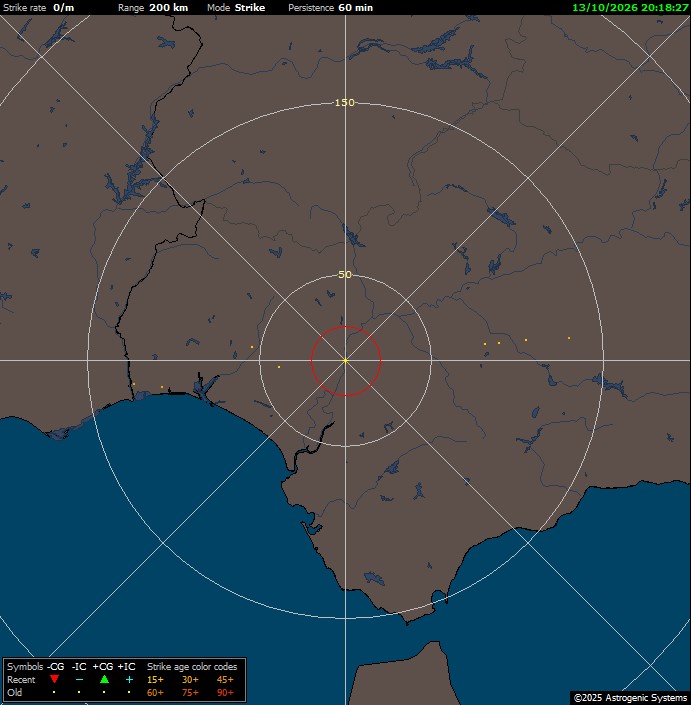Click the 75+ strike age color code
This screenshot has width=691, height=705.
click(x=190, y=692)
